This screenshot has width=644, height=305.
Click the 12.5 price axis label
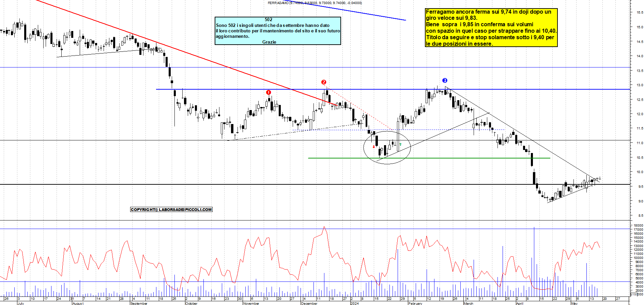coord(640,100)
